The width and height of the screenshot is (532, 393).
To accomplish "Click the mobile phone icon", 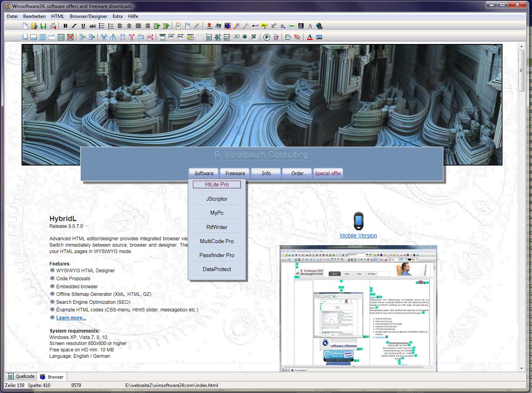I will click(x=359, y=221).
